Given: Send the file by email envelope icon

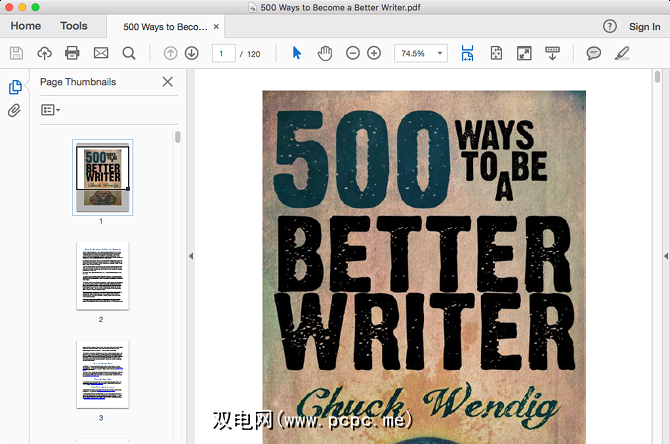Looking at the screenshot, I should 100,53.
